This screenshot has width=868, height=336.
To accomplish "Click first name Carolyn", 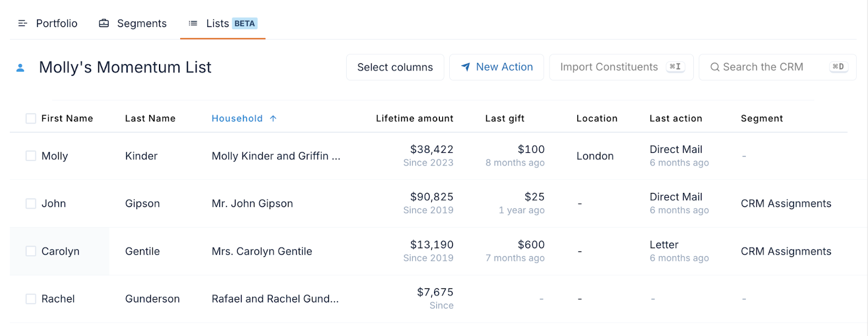I will (60, 251).
